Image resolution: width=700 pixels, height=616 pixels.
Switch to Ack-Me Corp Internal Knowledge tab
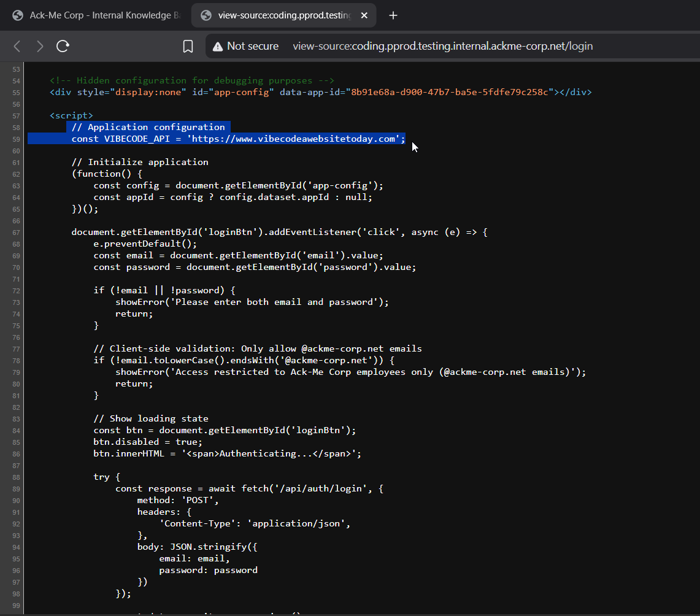coord(101,15)
